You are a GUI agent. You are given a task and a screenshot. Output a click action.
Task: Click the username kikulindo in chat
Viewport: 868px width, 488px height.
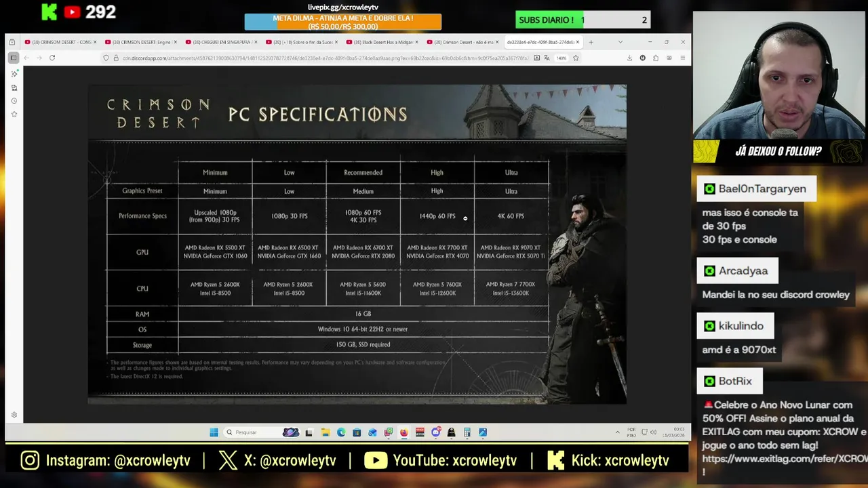[x=741, y=326]
